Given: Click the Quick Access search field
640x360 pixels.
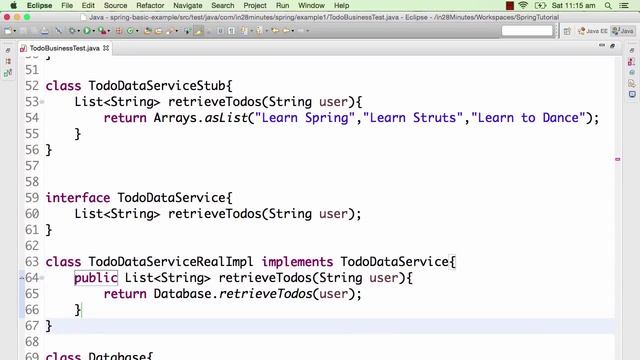Looking at the screenshot, I should (527, 31).
